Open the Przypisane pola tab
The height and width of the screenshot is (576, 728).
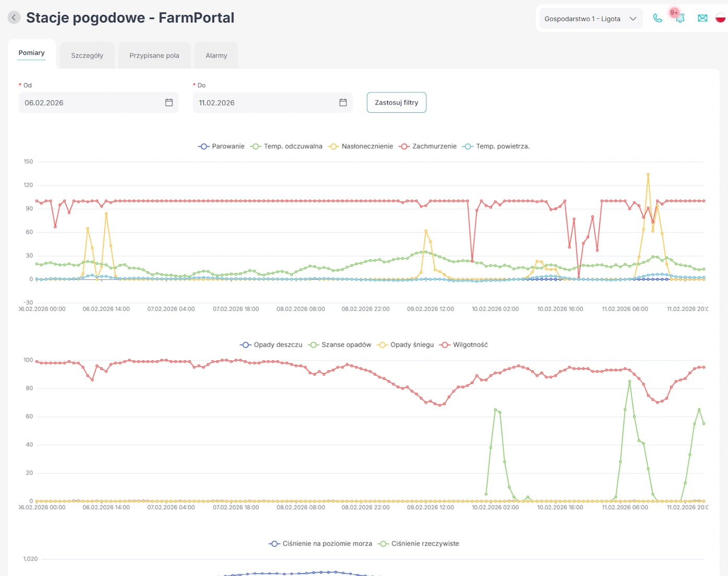point(154,56)
